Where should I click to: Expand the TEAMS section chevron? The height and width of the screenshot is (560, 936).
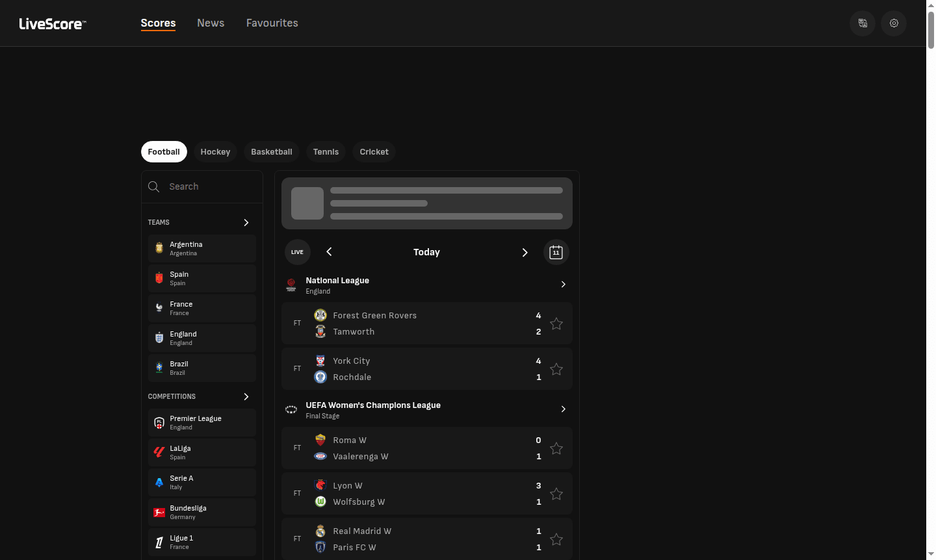[246, 222]
